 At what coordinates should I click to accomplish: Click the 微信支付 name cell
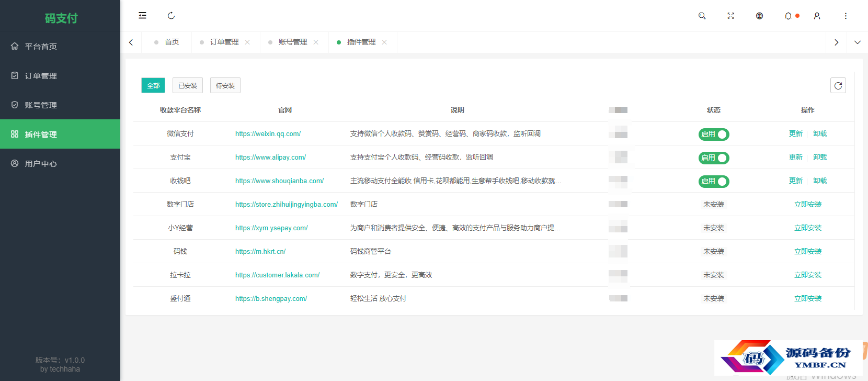[180, 133]
